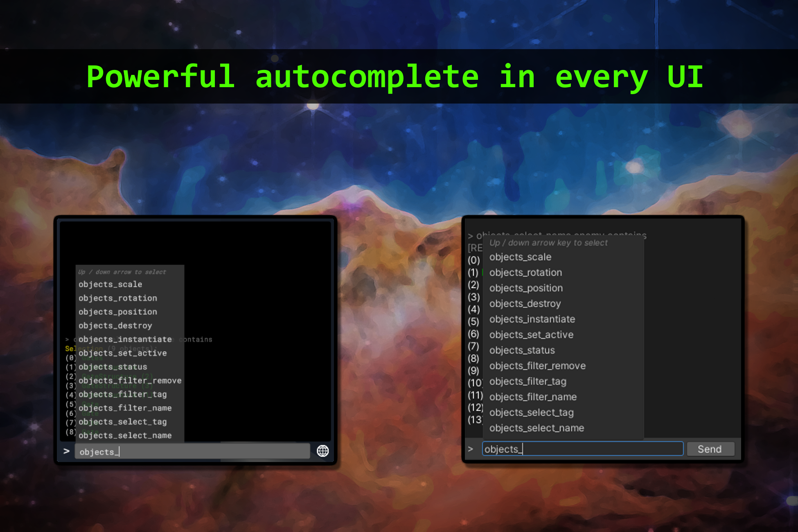Select objects_status in left autocomplete list
The height and width of the screenshot is (532, 798).
point(113,367)
